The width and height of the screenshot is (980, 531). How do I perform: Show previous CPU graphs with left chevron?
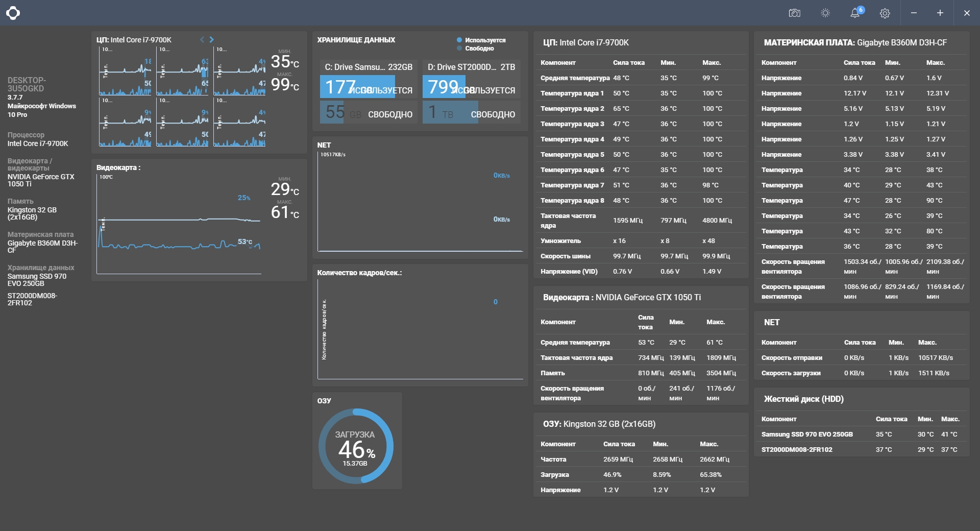pos(202,39)
